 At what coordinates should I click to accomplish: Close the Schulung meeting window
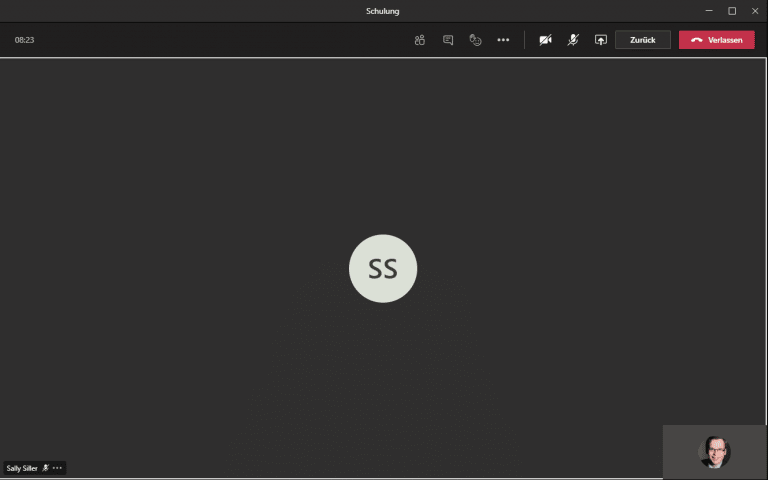(755, 11)
